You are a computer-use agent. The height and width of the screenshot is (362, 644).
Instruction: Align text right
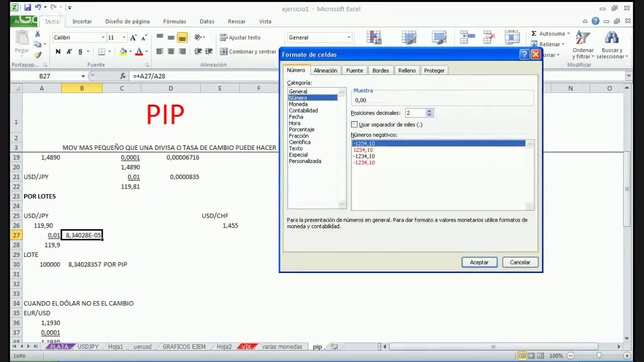pos(182,52)
